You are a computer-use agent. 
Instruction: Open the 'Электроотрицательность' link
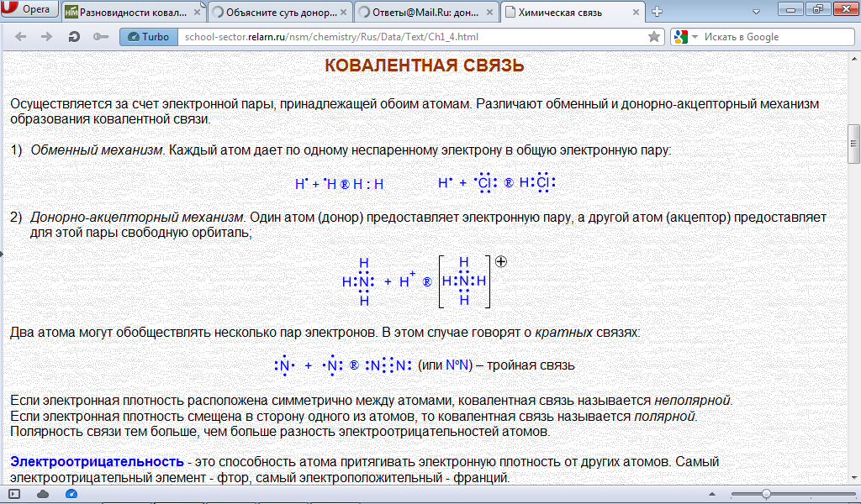coord(97,462)
